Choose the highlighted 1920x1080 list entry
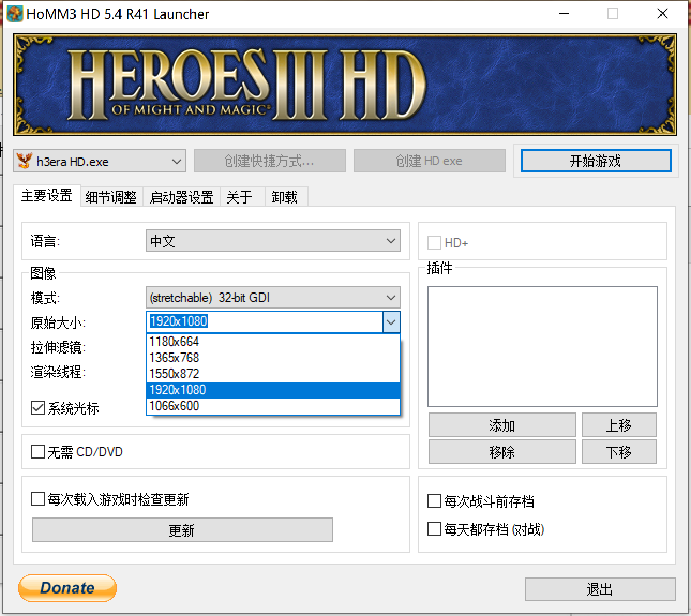691x616 pixels. tap(273, 390)
